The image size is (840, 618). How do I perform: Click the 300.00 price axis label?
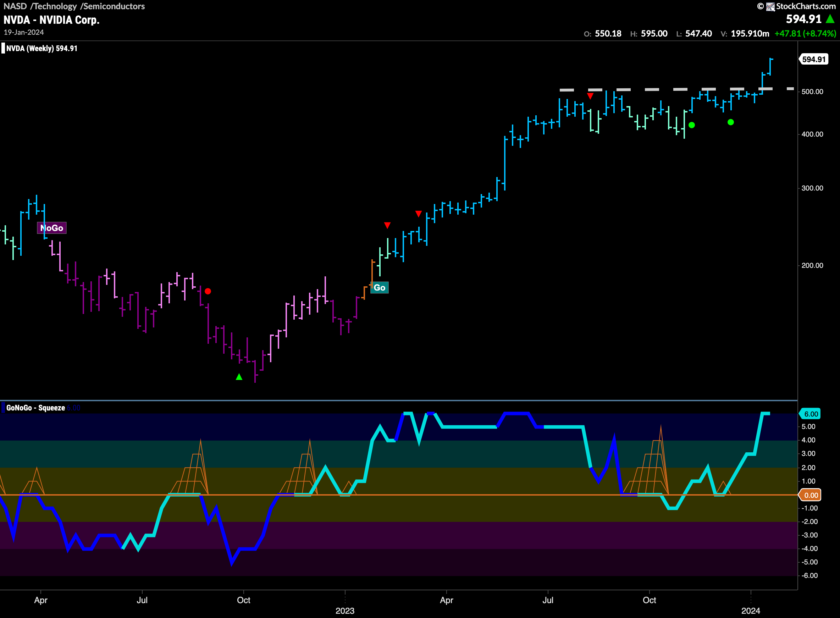click(x=812, y=188)
